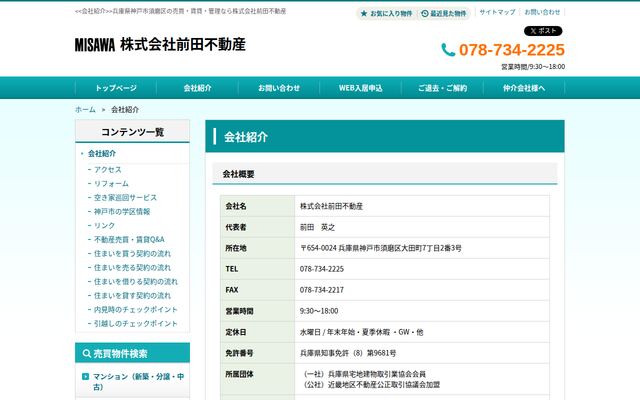
Task: Select the 仲介会社様へ menu item
Action: coord(524,88)
